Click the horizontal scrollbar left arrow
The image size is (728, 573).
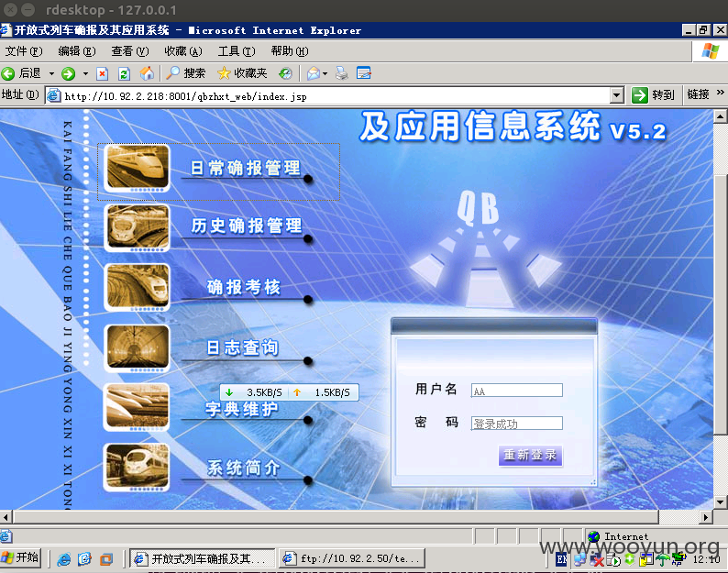point(6,517)
